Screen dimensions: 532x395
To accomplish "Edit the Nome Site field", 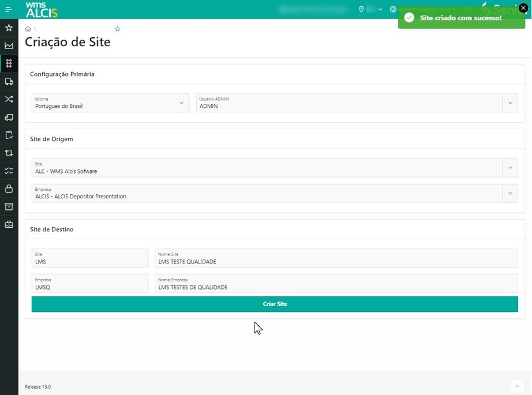I will click(x=336, y=258).
